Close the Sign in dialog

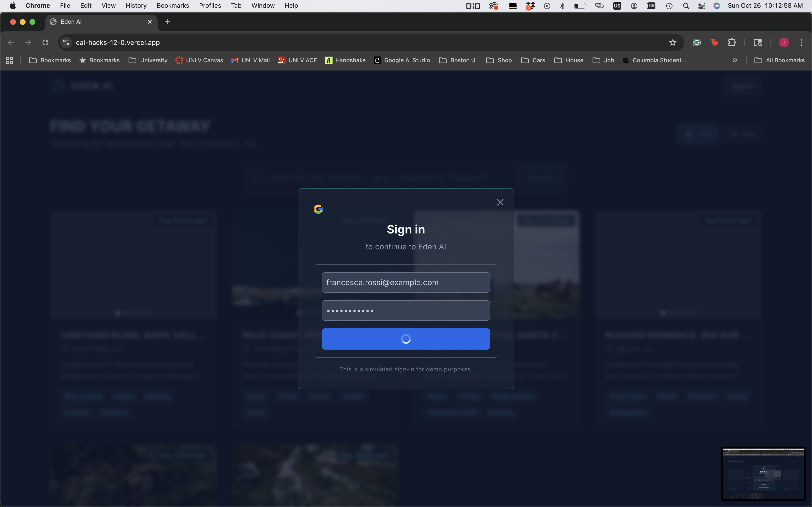coord(500,202)
